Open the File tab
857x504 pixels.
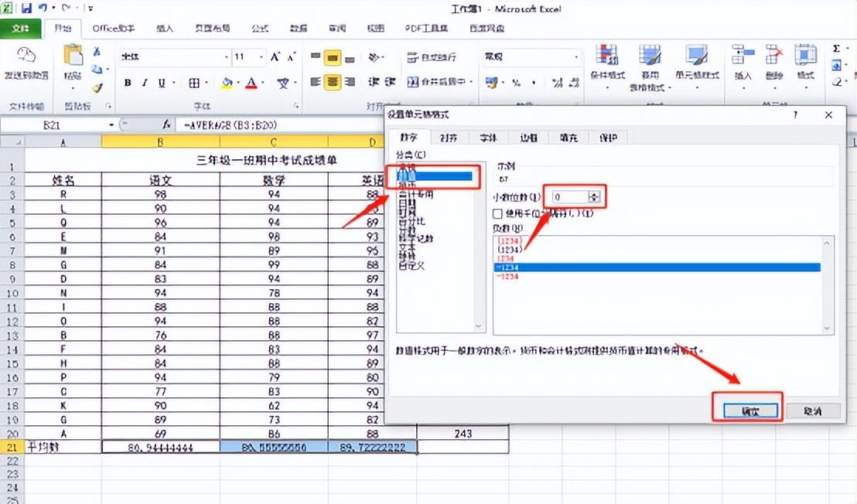click(x=21, y=29)
